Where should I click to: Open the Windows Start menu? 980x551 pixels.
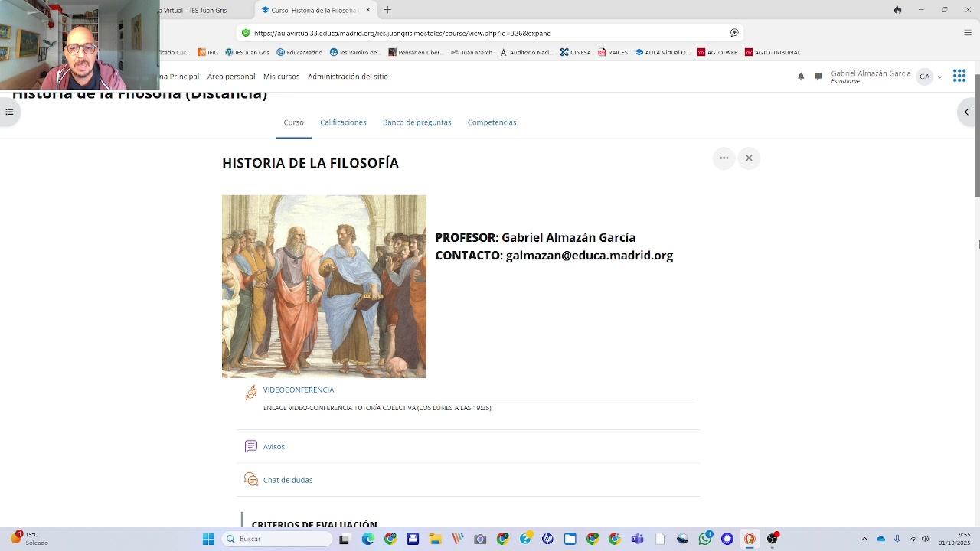point(208,539)
